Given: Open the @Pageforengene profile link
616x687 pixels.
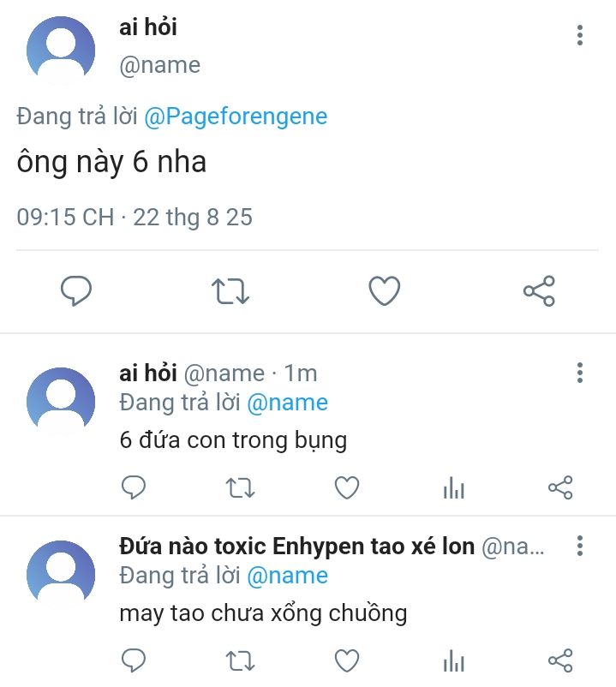Looking at the screenshot, I should [235, 116].
